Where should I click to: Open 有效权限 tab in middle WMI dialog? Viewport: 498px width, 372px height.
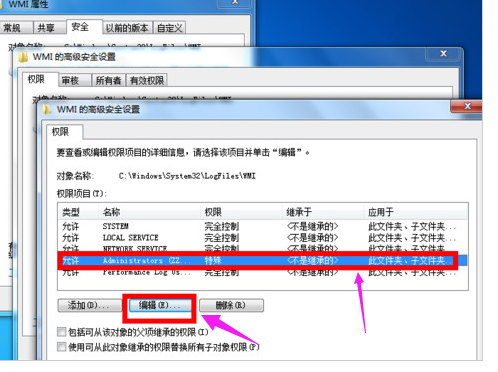pyautogui.click(x=147, y=80)
